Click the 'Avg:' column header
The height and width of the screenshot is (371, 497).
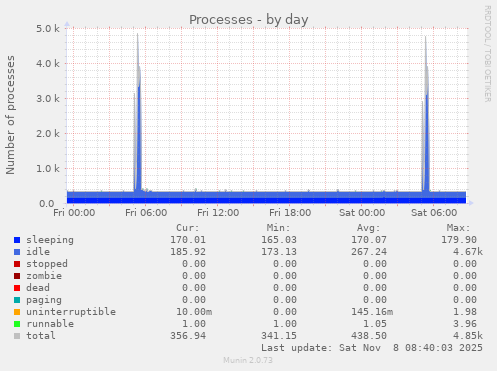point(368,228)
